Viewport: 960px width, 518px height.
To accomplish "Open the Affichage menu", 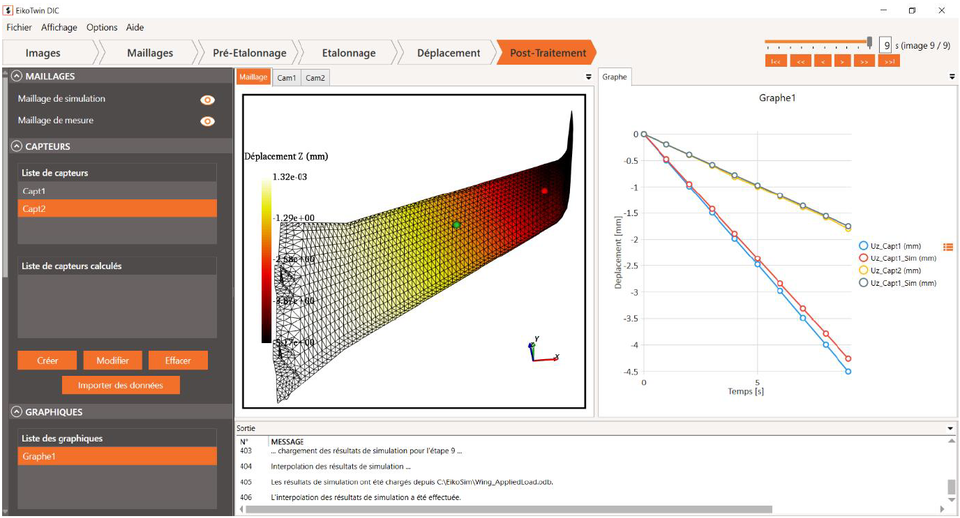I will coord(59,27).
